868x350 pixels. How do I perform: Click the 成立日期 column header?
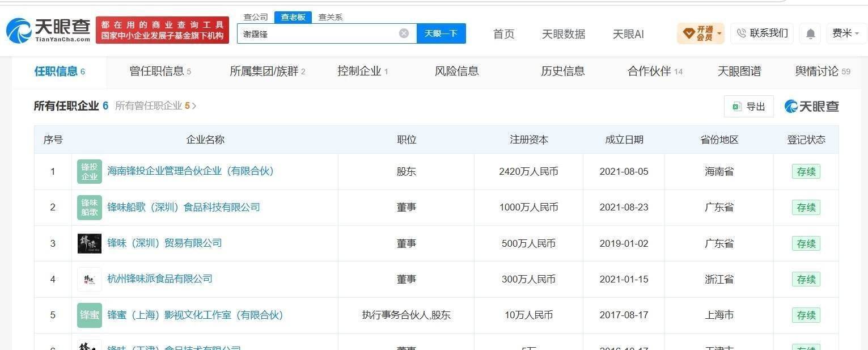(624, 140)
